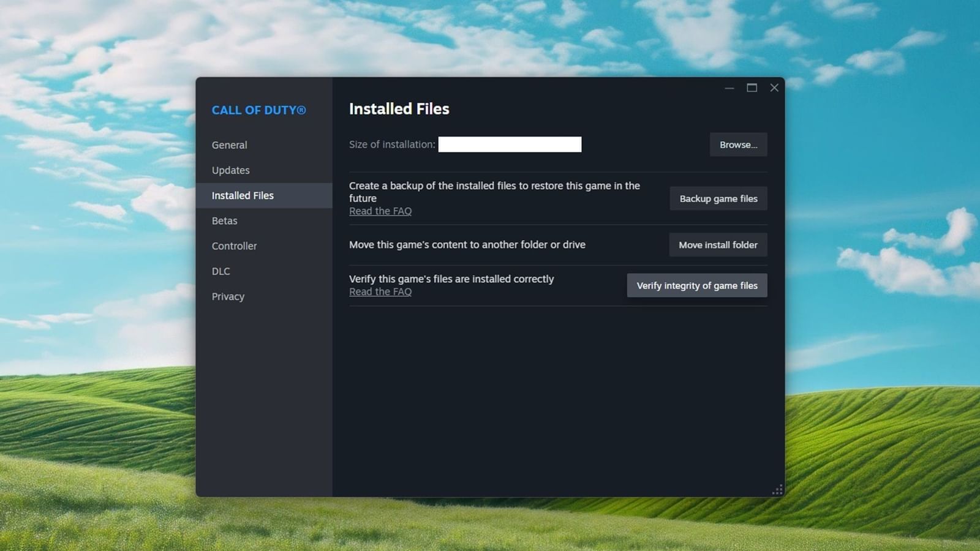Click Verify integrity of game files

click(x=696, y=285)
